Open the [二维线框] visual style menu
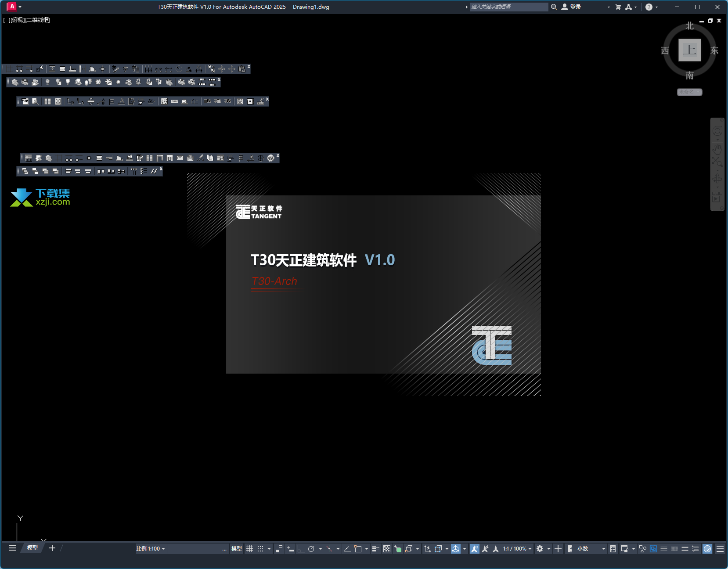The image size is (728, 569). click(x=38, y=20)
